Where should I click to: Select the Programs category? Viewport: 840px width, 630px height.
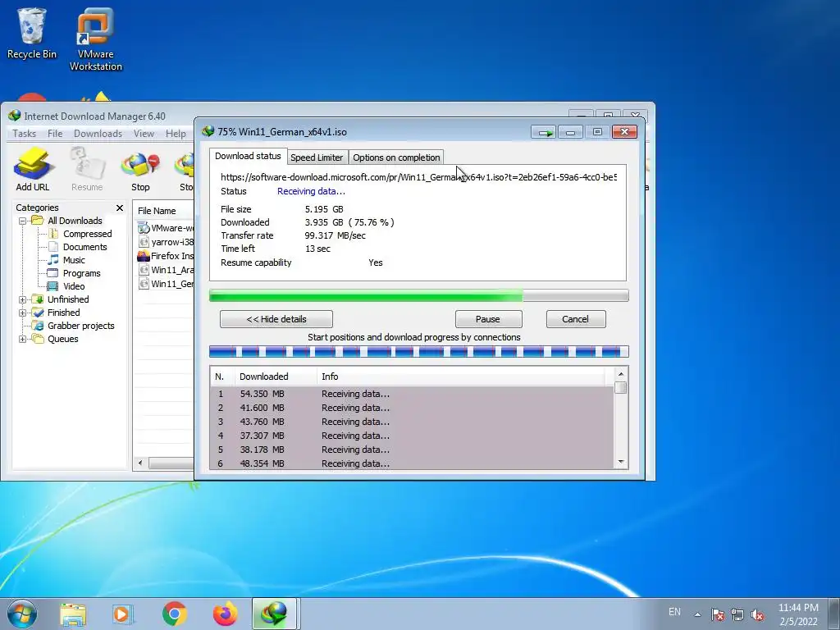(x=81, y=273)
